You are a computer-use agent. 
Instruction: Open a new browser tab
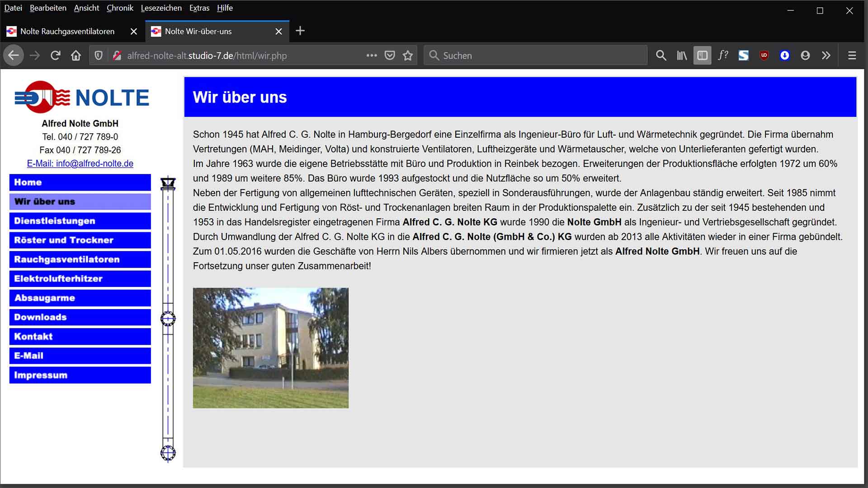pyautogui.click(x=300, y=31)
